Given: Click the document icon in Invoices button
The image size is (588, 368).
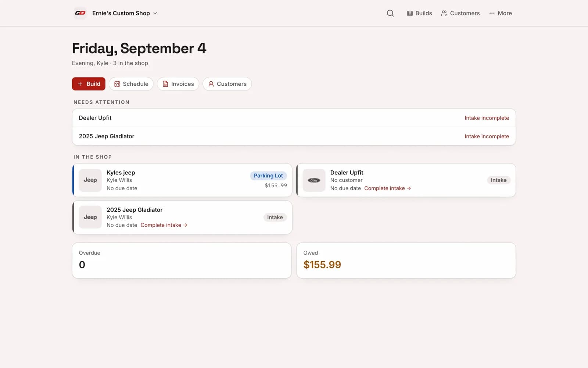Looking at the screenshot, I should (165, 84).
